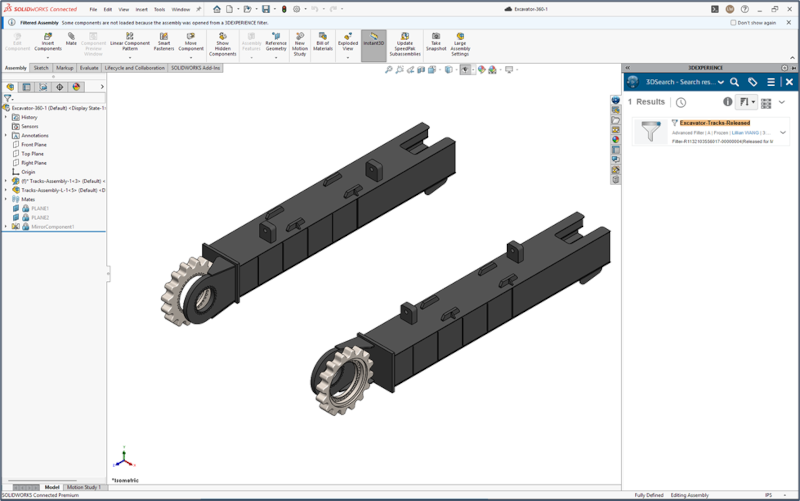Click the Take Snapshot tool
This screenshot has width=800, height=501.
[x=435, y=41]
